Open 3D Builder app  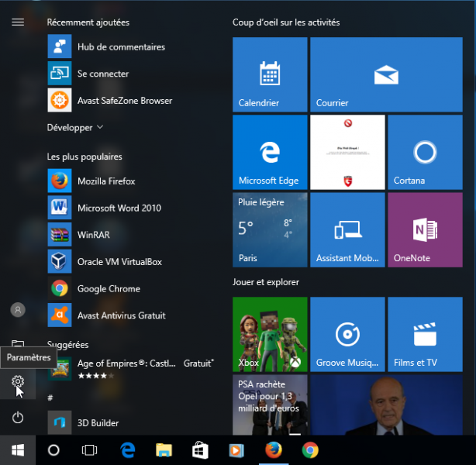83,422
